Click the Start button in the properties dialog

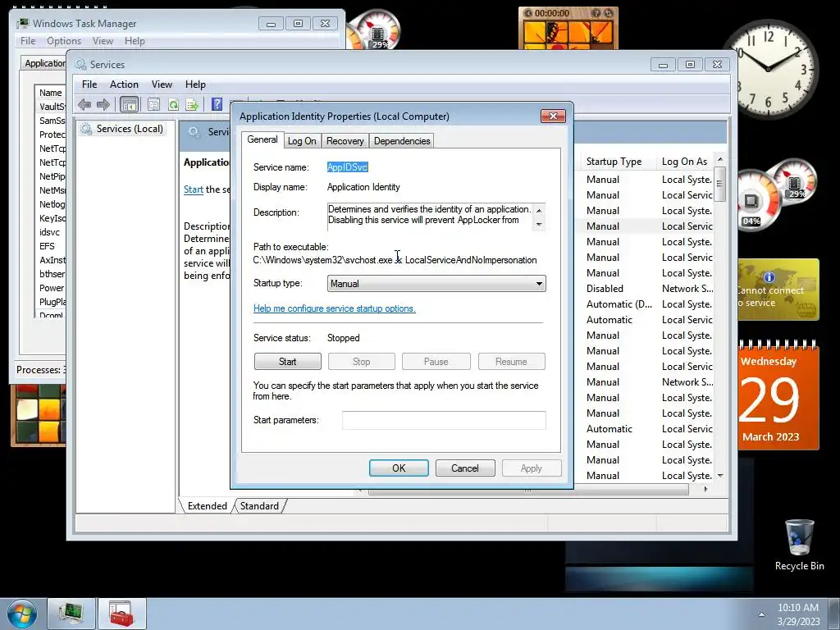point(288,362)
